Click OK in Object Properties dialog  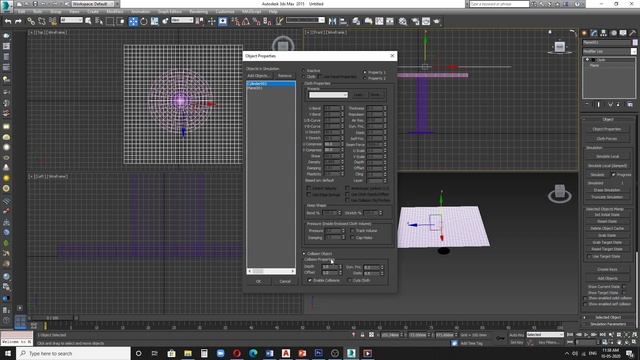(x=258, y=281)
